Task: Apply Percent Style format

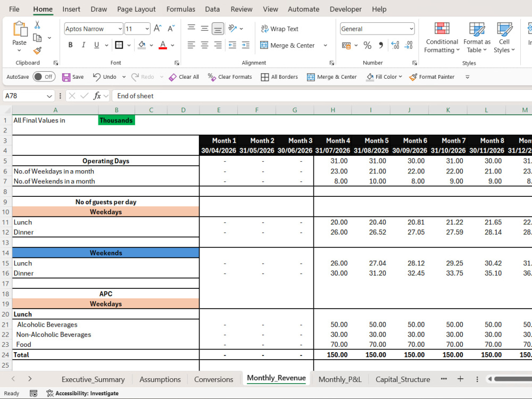Action: [368, 45]
